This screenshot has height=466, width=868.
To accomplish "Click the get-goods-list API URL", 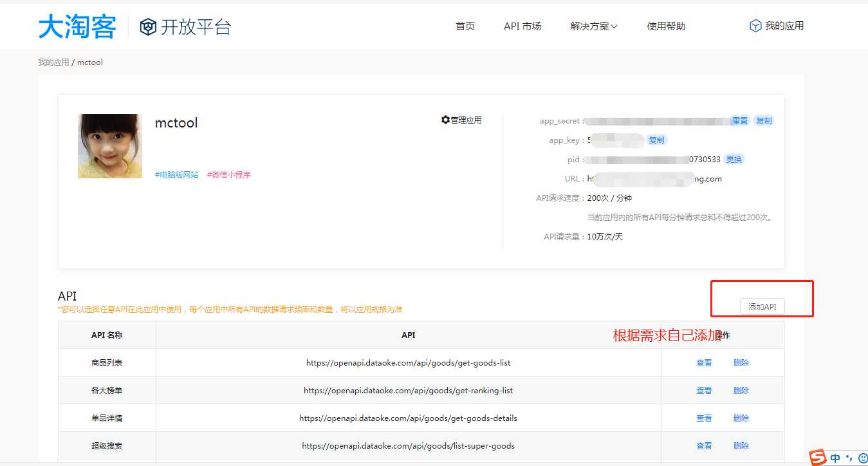I will [x=409, y=363].
